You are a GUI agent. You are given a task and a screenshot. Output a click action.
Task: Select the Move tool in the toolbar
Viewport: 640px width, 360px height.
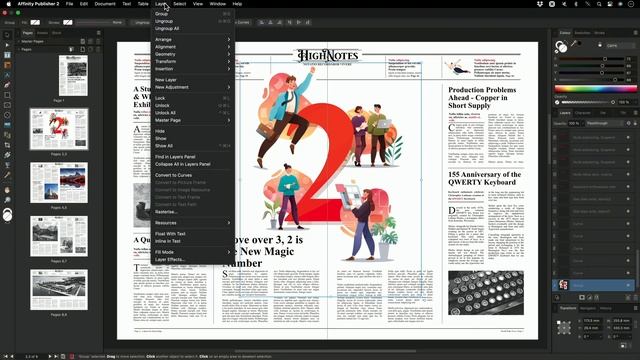[7, 35]
